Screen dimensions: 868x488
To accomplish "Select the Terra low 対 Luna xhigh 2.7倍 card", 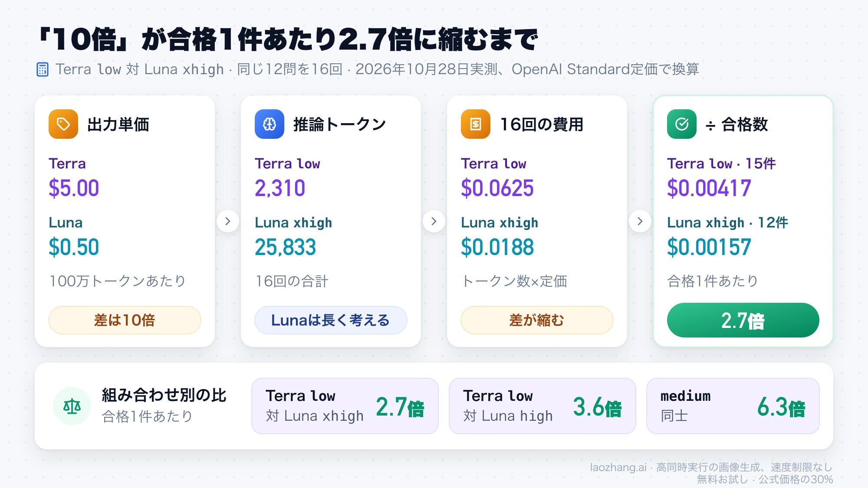I will (x=345, y=406).
